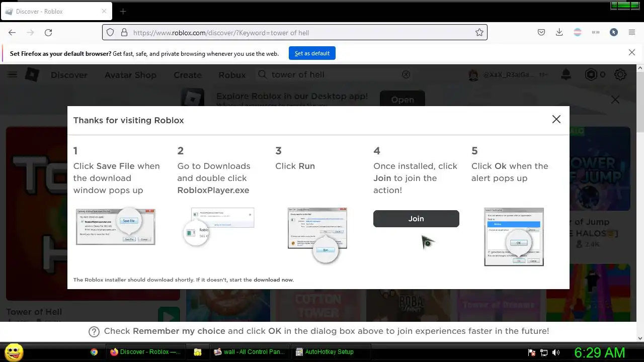Screen dimensions: 644x362
Task: Close the Discover - Roblox tab
Action: tap(104, 11)
